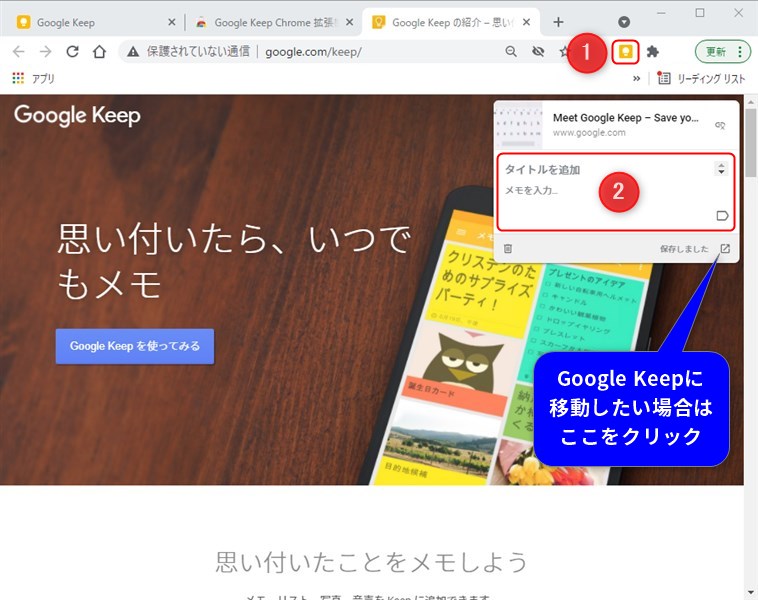Viewport: 758px width, 600px height.
Task: Click the Google Keep extension icon
Action: coord(626,52)
